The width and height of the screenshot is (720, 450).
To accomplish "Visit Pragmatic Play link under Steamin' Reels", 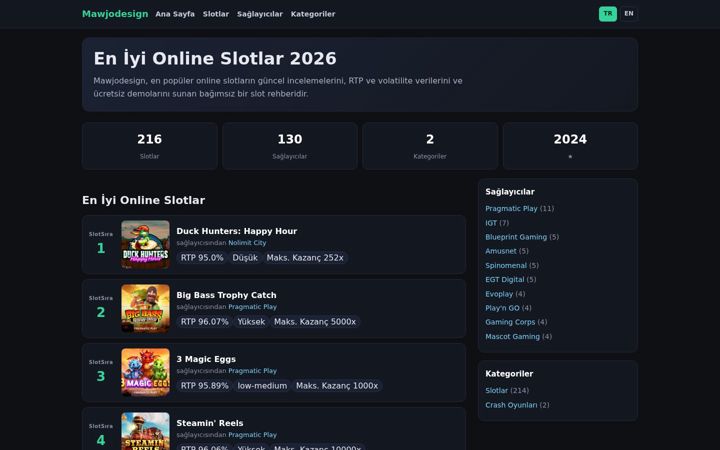I will coord(253,434).
